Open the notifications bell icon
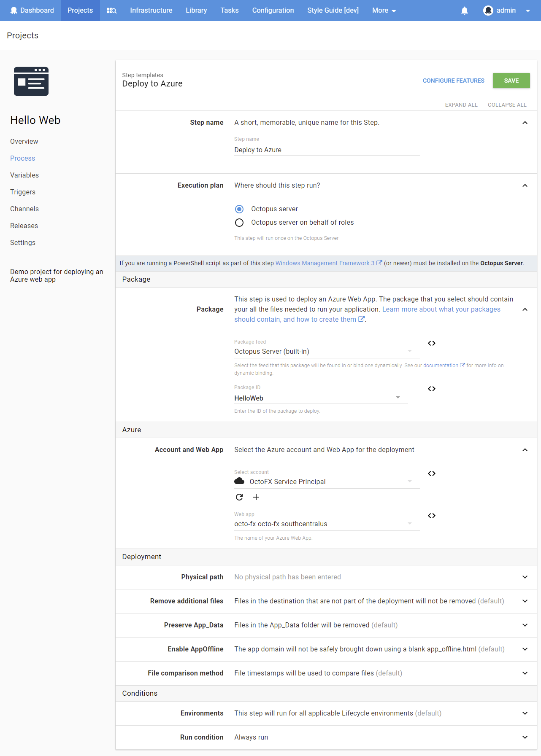 465,11
